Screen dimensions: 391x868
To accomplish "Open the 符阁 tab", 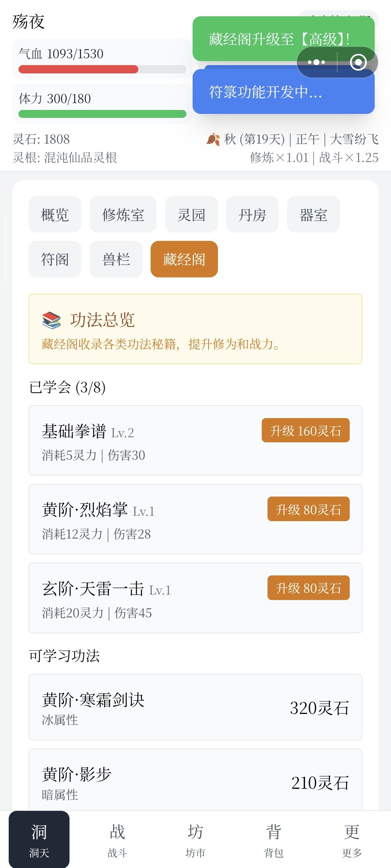I will [55, 259].
